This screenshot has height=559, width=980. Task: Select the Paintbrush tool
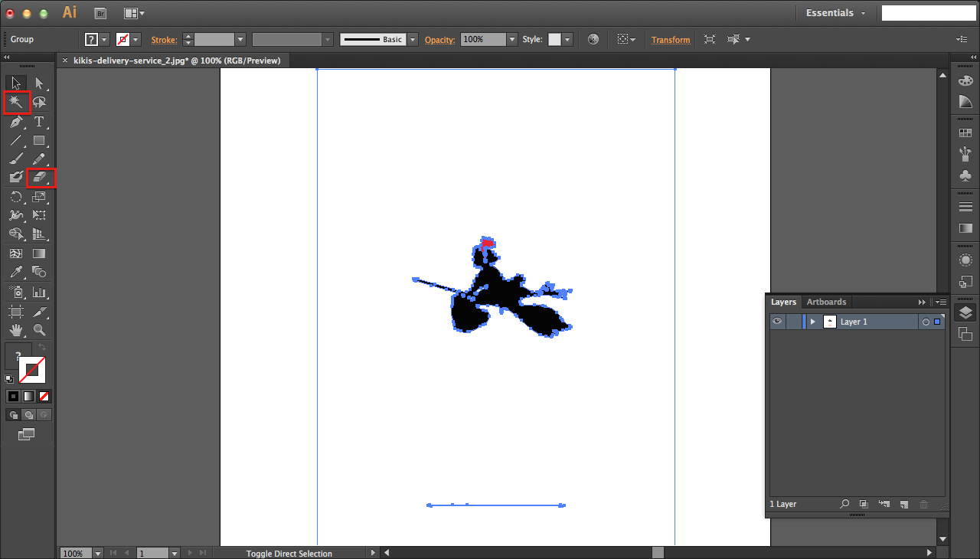tap(16, 159)
